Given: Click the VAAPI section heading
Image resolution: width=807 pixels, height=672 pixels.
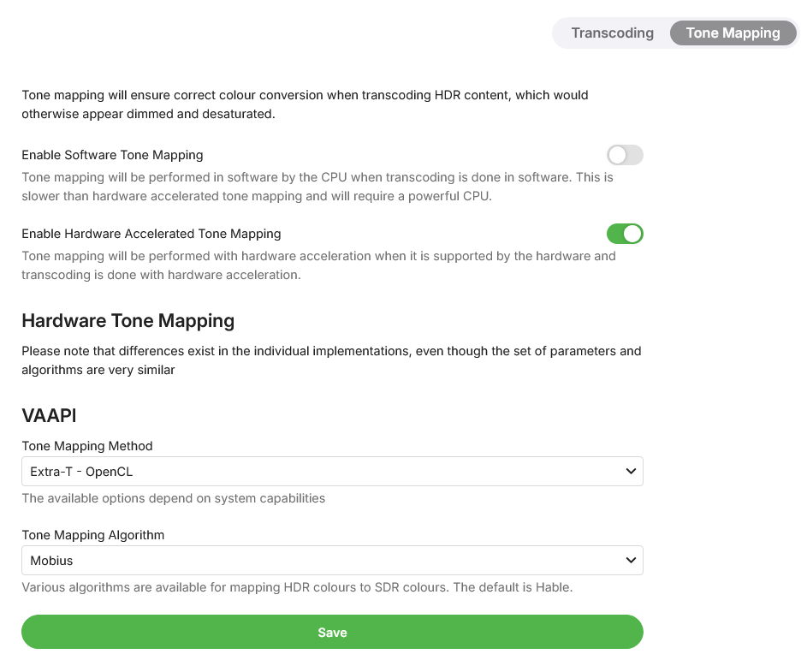Looking at the screenshot, I should (x=49, y=416).
